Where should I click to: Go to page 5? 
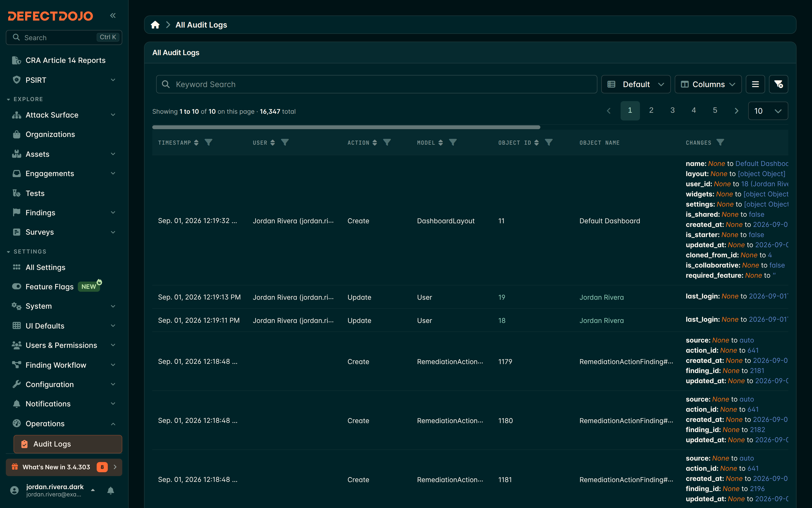pyautogui.click(x=715, y=111)
